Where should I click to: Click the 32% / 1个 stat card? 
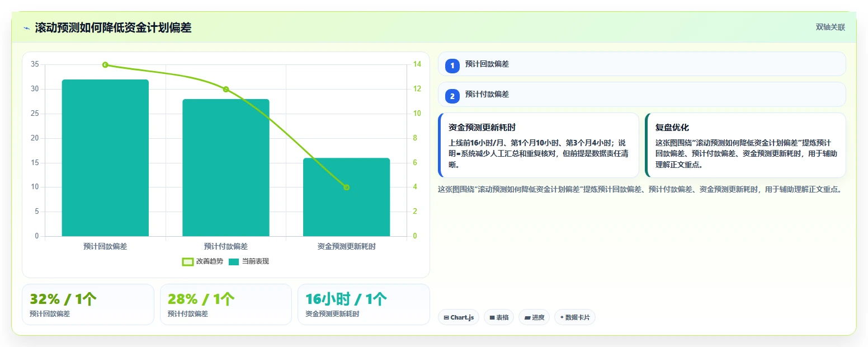88,304
